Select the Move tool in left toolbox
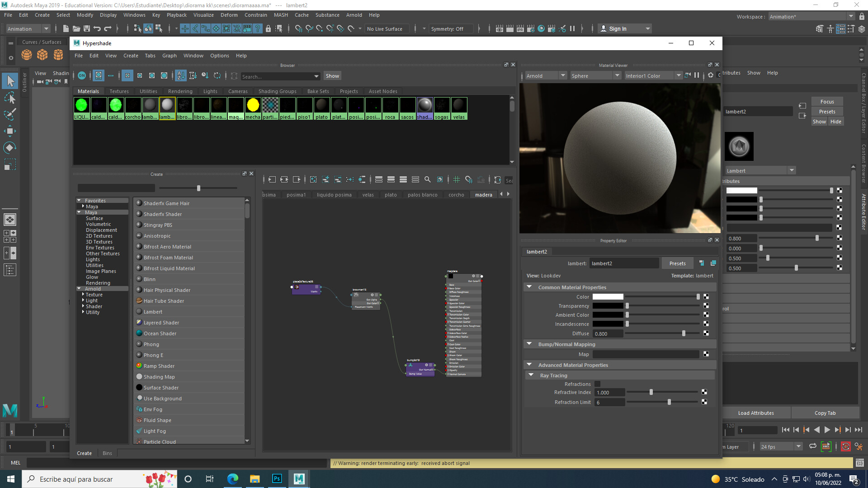Viewport: 868px width, 488px height. [x=10, y=131]
